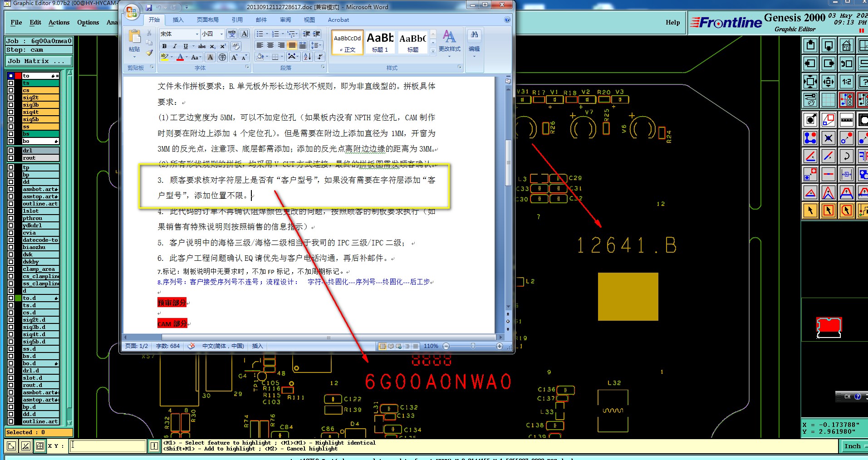Select the 标题 1 style
Viewport: 868px width, 460px height.
point(380,42)
